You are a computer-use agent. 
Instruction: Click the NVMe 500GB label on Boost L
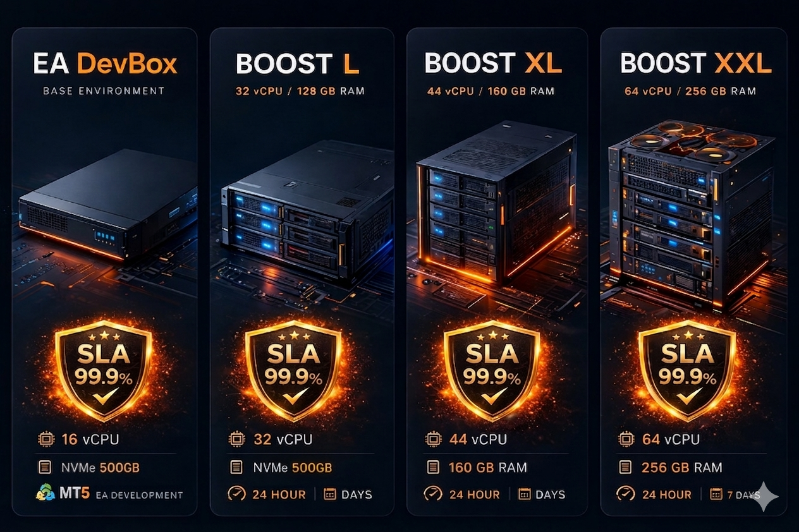(x=292, y=468)
